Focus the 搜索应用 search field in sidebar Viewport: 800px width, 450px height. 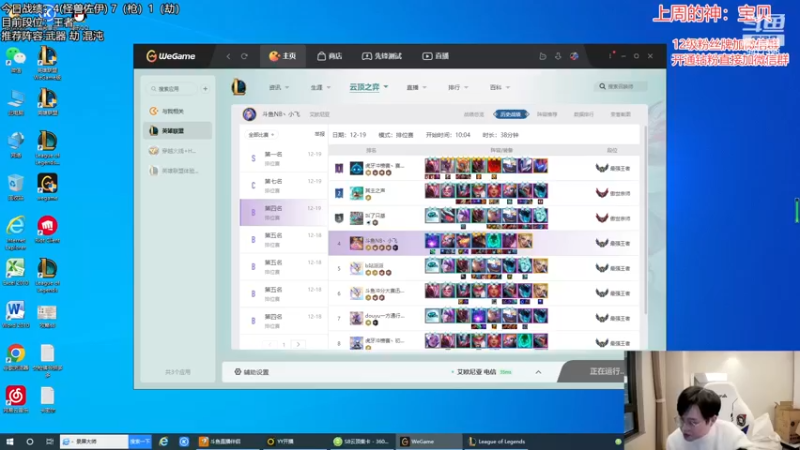coord(172,89)
